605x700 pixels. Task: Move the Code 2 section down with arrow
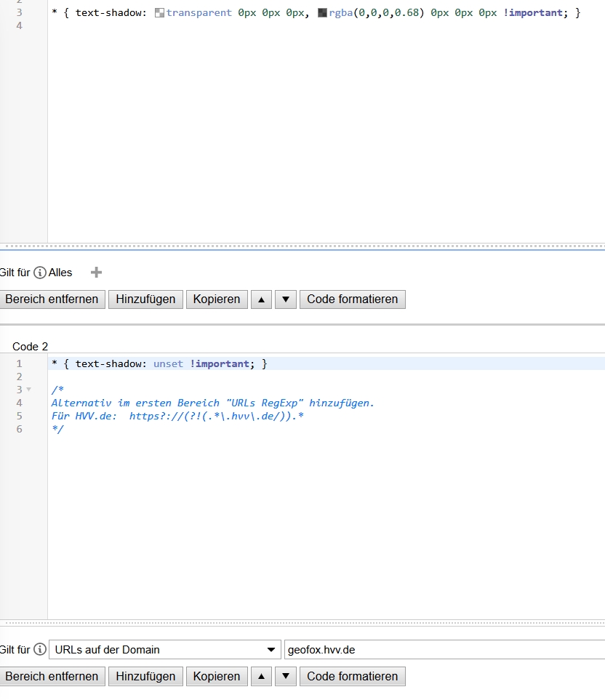tap(286, 677)
